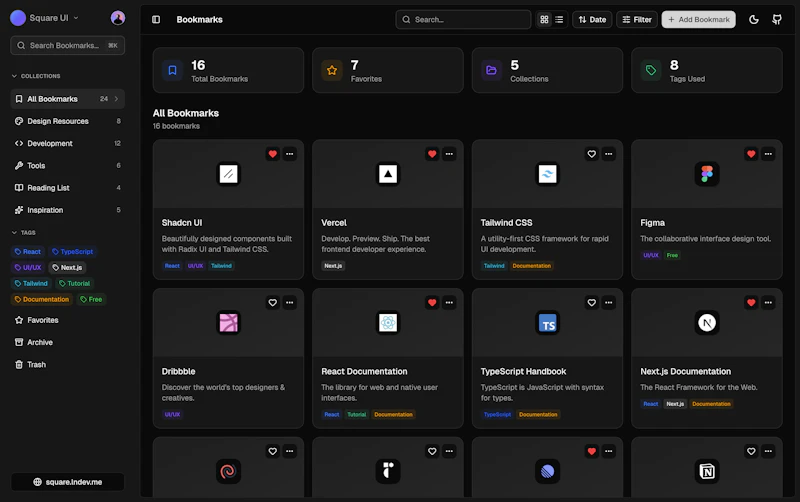Open the Next.js N logo icon
The height and width of the screenshot is (502, 800).
707,322
